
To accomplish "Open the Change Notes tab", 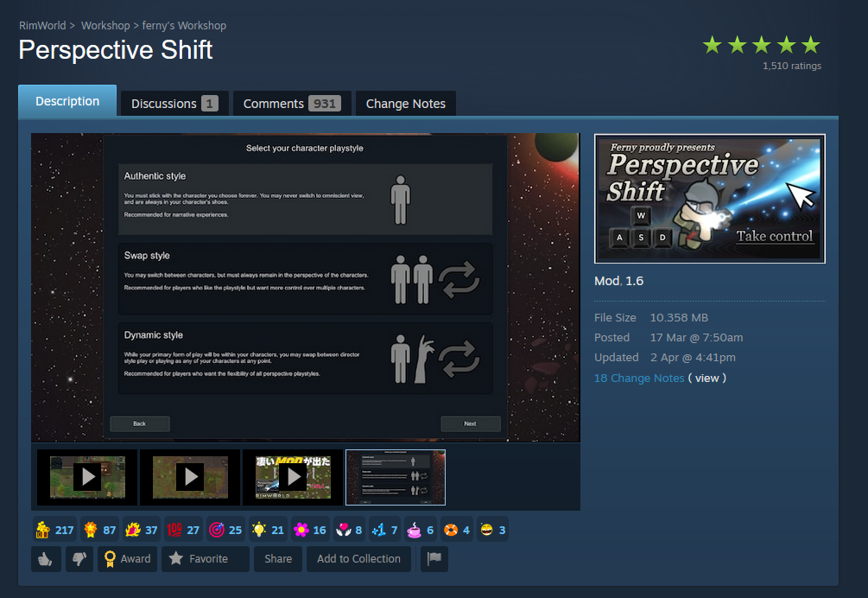I will click(x=405, y=104).
